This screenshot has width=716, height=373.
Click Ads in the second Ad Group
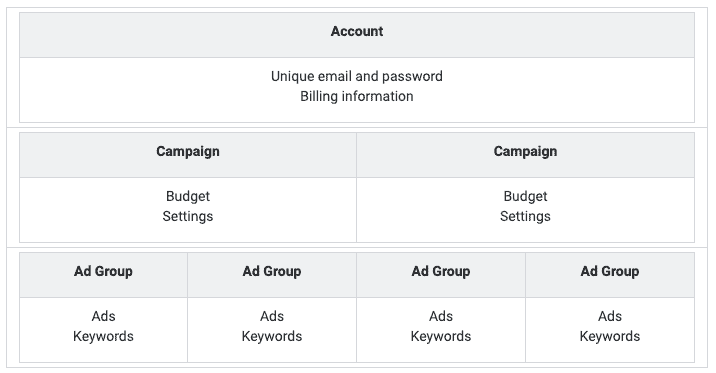272,316
